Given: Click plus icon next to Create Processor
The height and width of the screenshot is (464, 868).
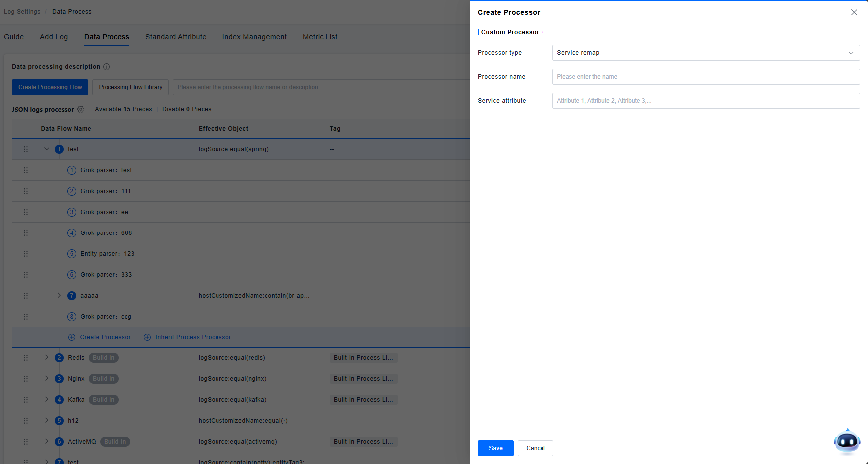Looking at the screenshot, I should [x=72, y=337].
